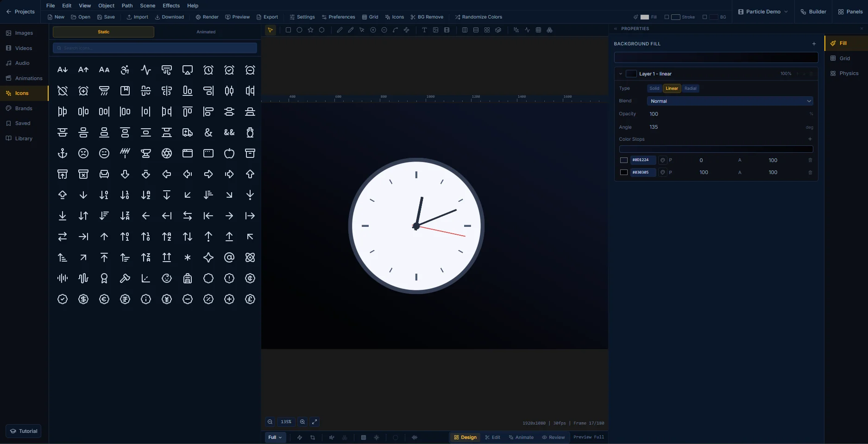The width and height of the screenshot is (868, 444).
Task: Toggle the BG checkbox
Action: [x=704, y=17]
